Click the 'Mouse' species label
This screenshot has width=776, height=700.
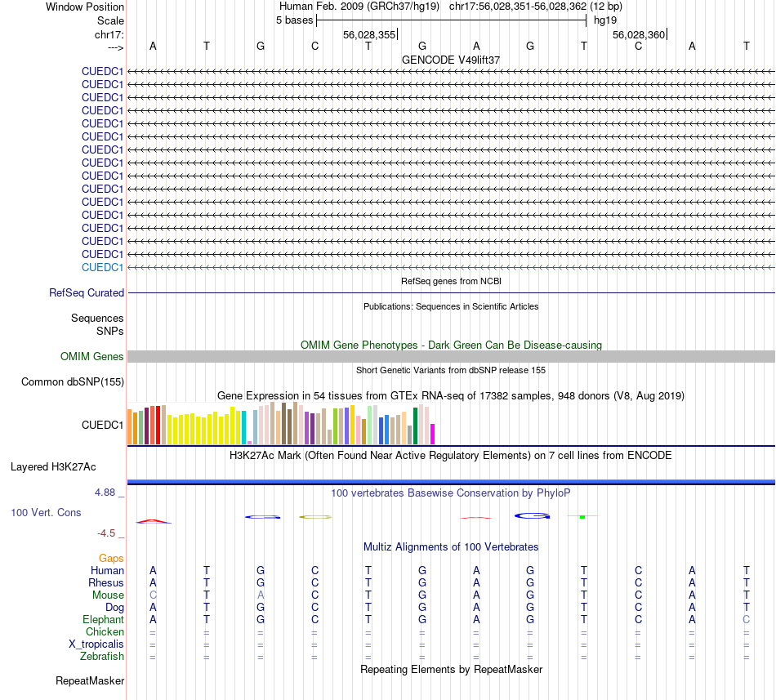click(108, 595)
